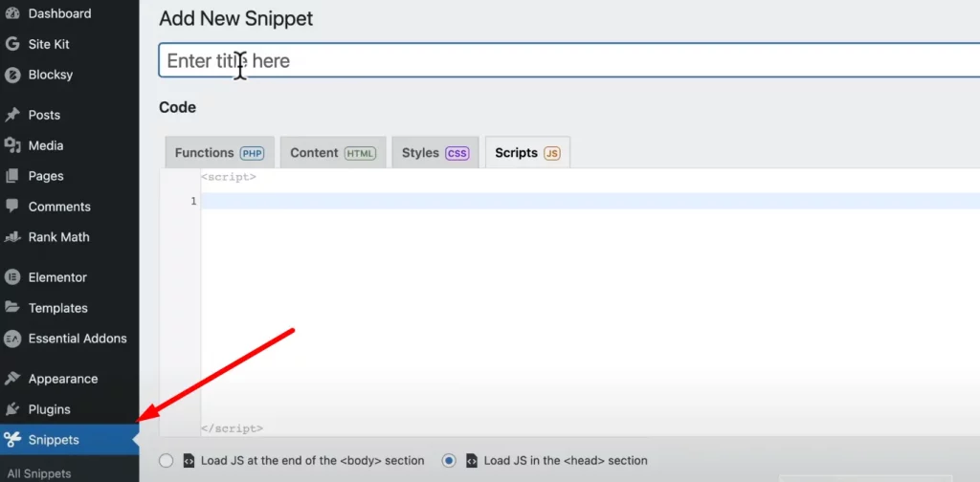Click line 1 in the code editor
980x482 pixels.
point(574,201)
